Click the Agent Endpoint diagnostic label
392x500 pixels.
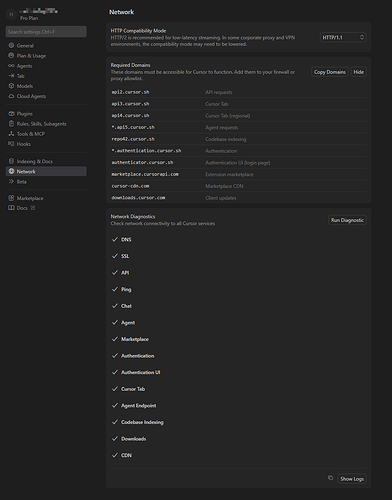coord(139,406)
